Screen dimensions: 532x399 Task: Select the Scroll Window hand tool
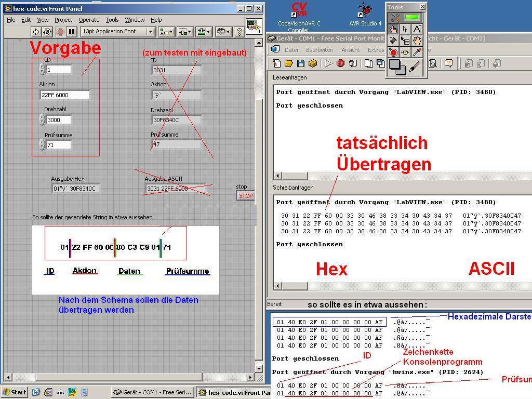point(417,41)
